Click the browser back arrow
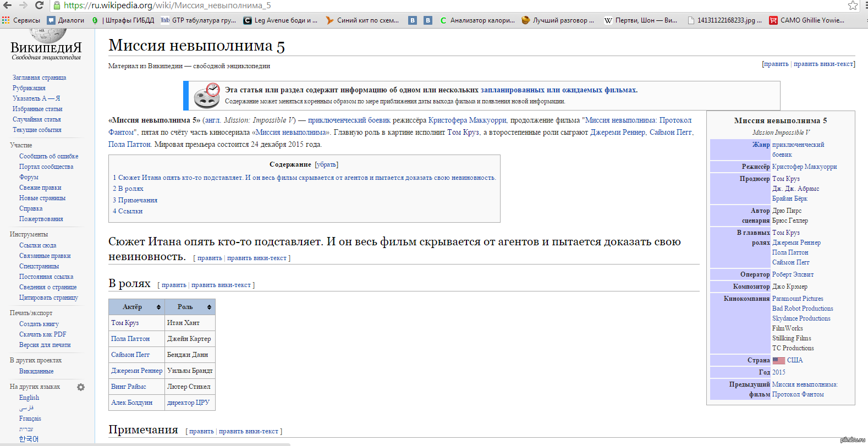The image size is (868, 446). [x=7, y=5]
